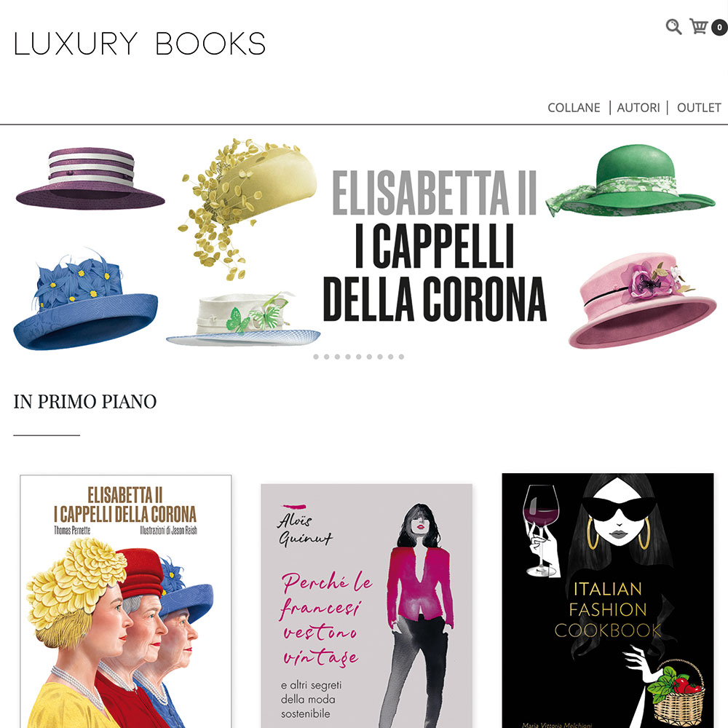Open the AUTORI menu item
The image size is (728, 728).
tap(638, 108)
